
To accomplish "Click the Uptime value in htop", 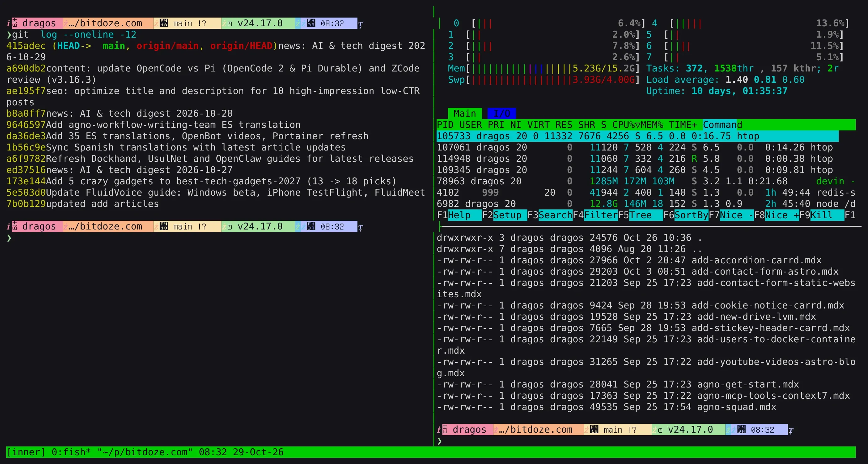I will coord(740,91).
